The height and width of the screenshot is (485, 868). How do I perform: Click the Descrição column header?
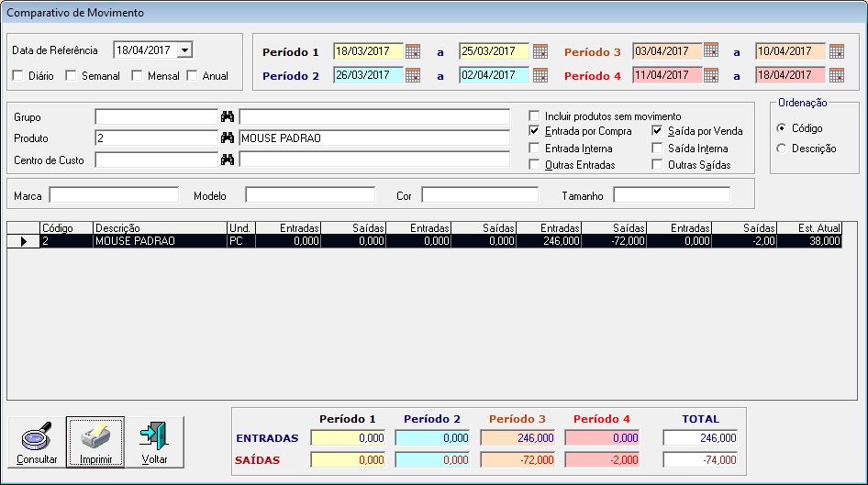click(158, 227)
